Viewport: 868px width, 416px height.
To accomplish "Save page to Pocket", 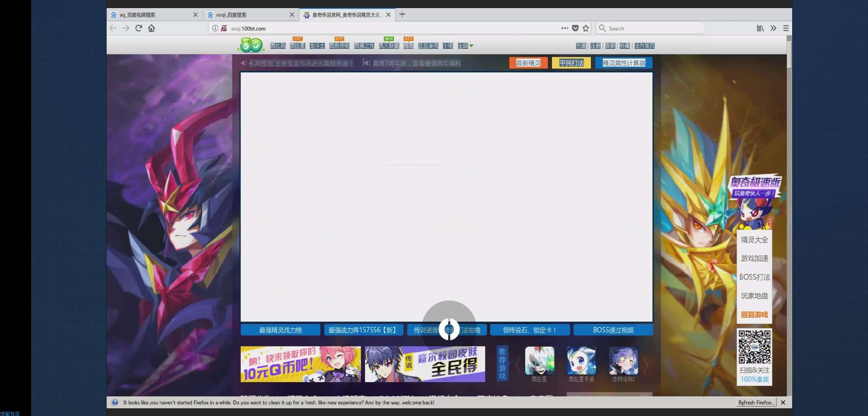I will tap(575, 28).
